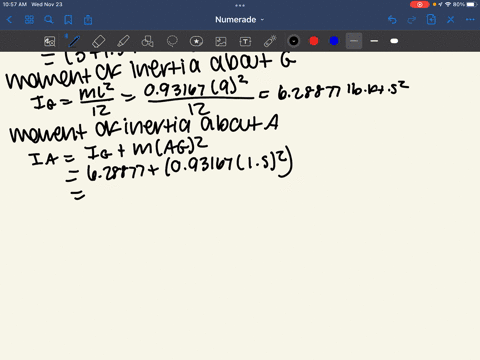Close editing with the X icon
480x360 pixels.
pyautogui.click(x=451, y=20)
